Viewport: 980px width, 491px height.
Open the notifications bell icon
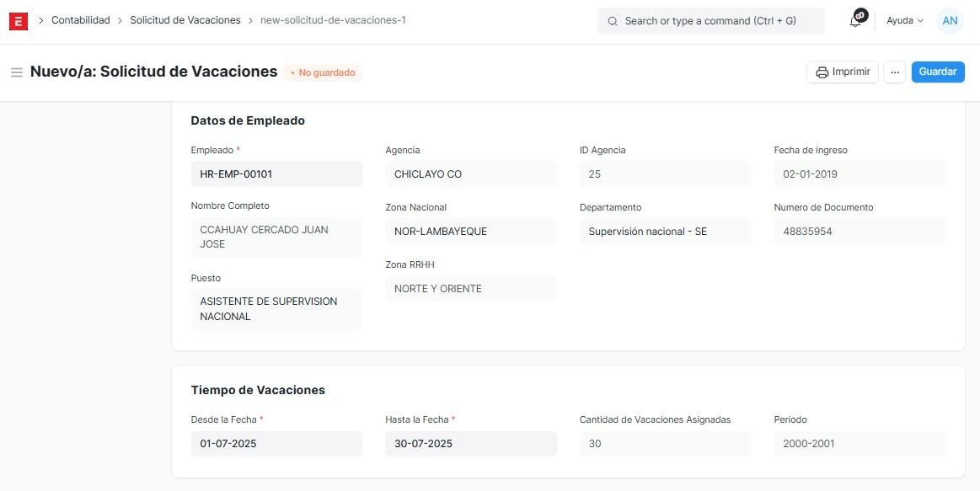(855, 21)
